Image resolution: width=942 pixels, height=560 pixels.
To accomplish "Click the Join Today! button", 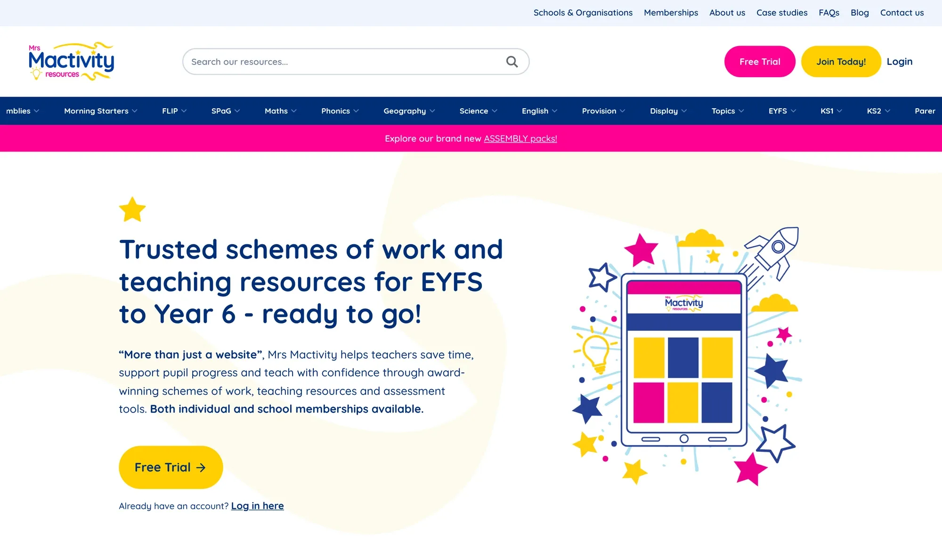I will [x=841, y=62].
